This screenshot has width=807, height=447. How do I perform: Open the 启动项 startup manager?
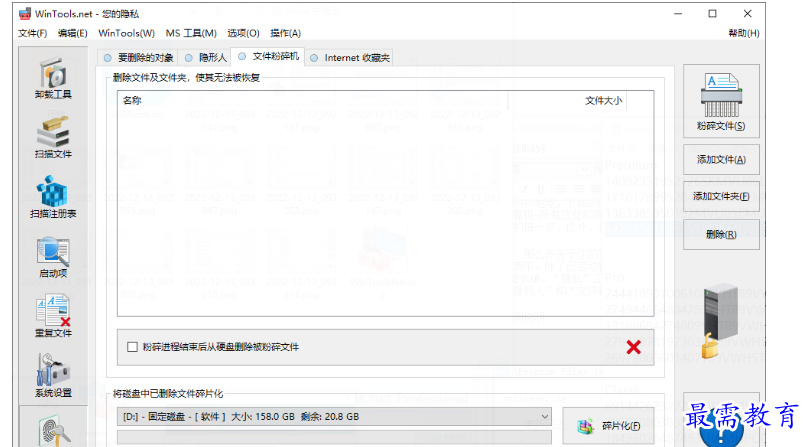coord(53,257)
